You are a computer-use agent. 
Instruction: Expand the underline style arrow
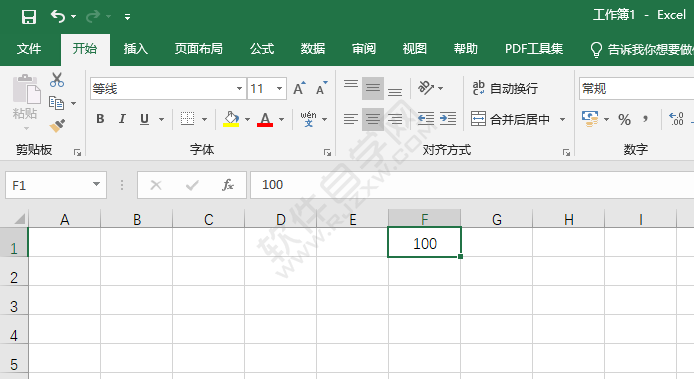[161, 120]
